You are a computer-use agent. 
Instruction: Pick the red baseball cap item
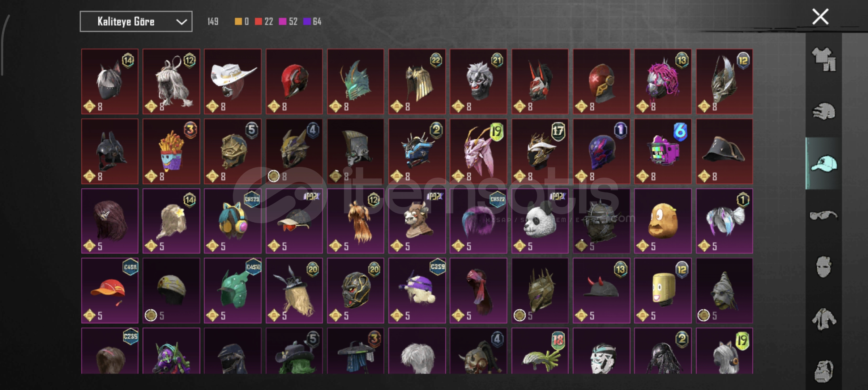tap(110, 290)
